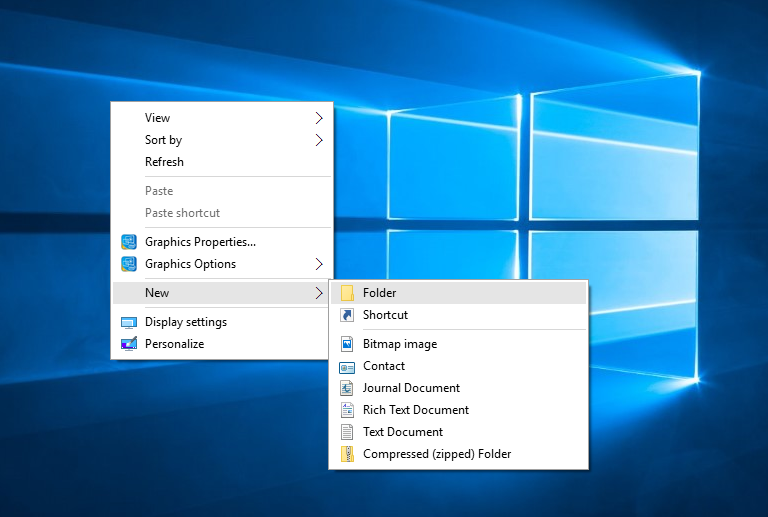This screenshot has height=517, width=768.
Task: Select Text Document label
Action: point(403,432)
